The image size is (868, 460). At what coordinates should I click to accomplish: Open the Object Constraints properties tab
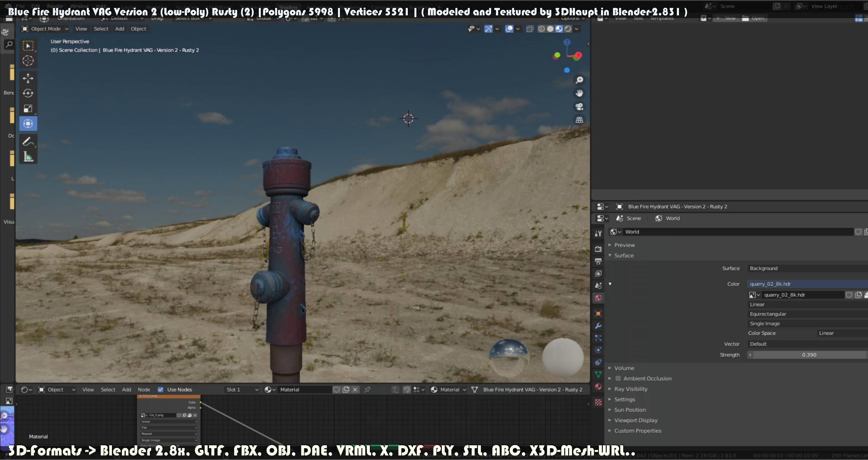click(x=598, y=362)
